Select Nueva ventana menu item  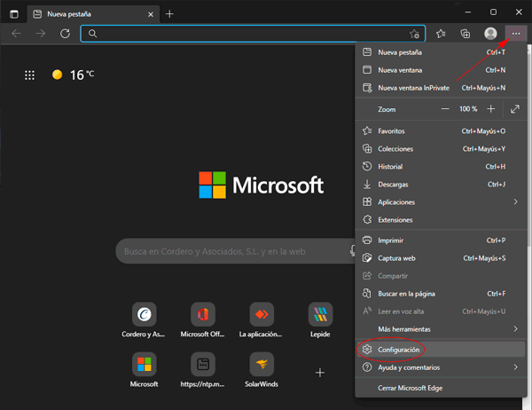[x=440, y=70]
